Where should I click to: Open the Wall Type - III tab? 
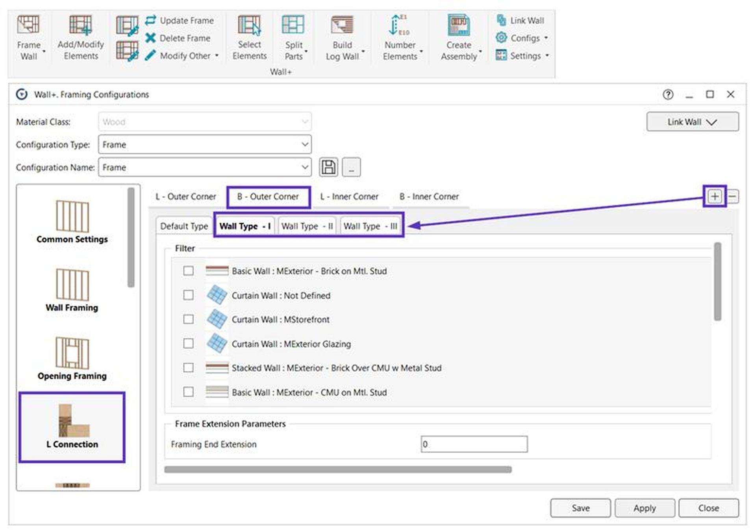371,226
